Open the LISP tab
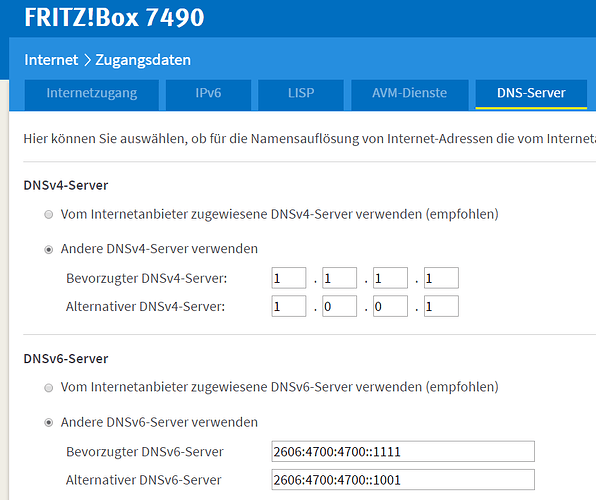The width and height of the screenshot is (596, 500). pos(301,94)
